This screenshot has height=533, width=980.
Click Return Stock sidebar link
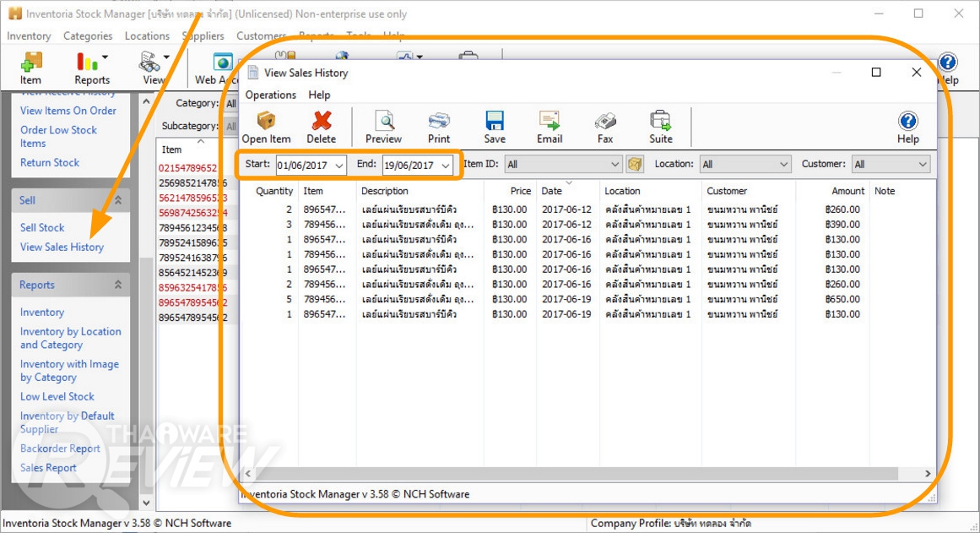[x=50, y=163]
